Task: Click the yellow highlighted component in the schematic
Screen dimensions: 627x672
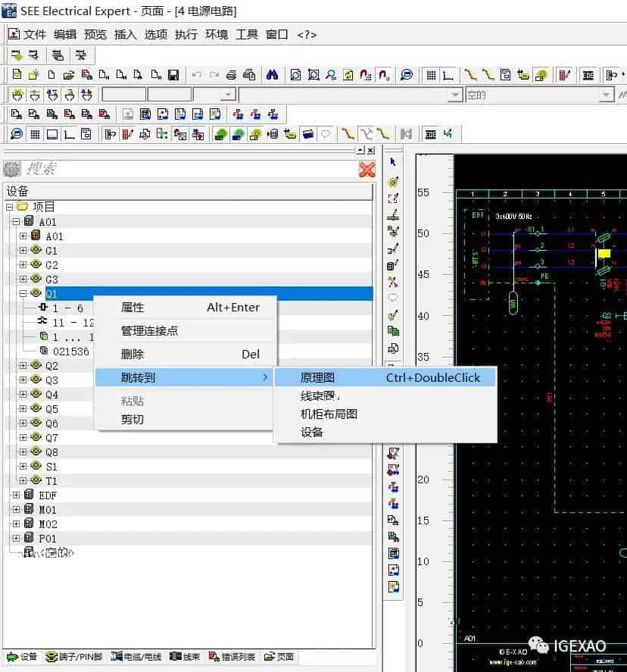Action: (x=604, y=254)
